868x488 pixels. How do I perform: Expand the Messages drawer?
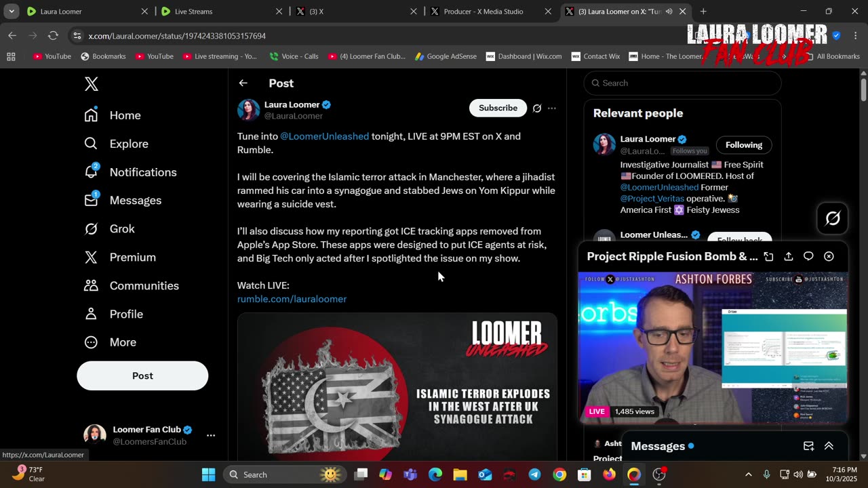[829, 446]
